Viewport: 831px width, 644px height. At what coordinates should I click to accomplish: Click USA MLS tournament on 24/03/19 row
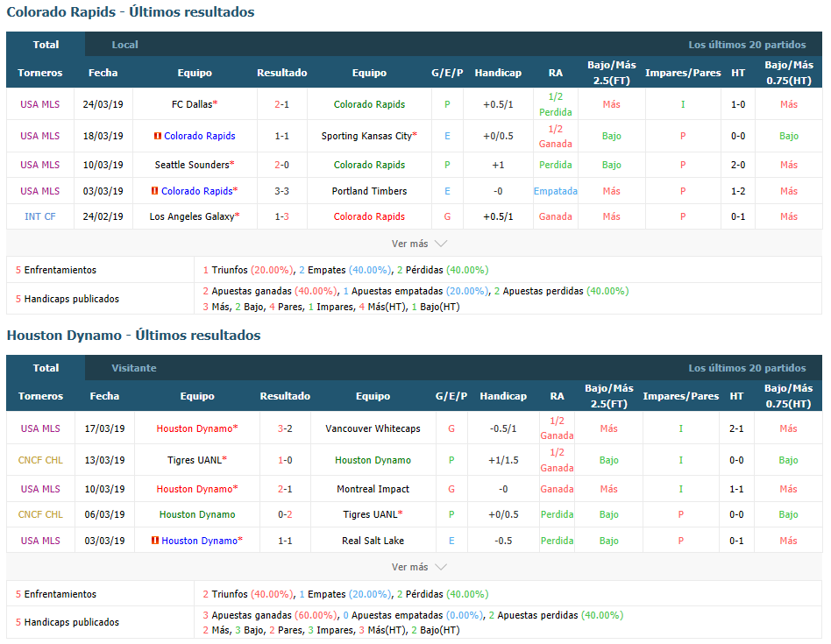click(x=39, y=104)
